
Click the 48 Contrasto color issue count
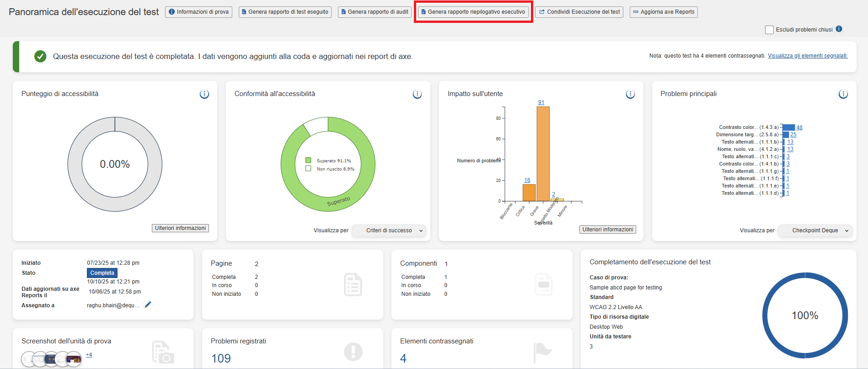(x=799, y=128)
